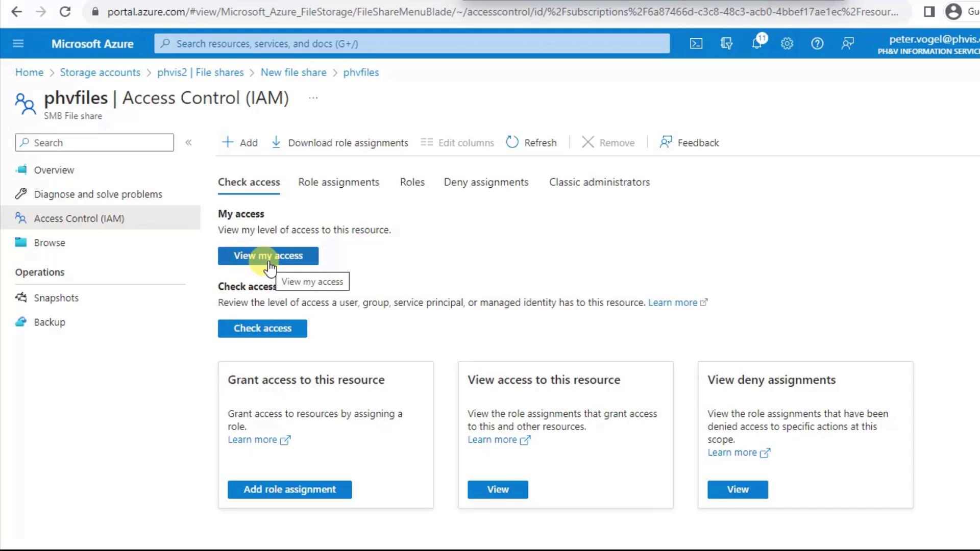Click the Refresh toolbar button
The height and width of the screenshot is (551, 980).
(x=531, y=143)
